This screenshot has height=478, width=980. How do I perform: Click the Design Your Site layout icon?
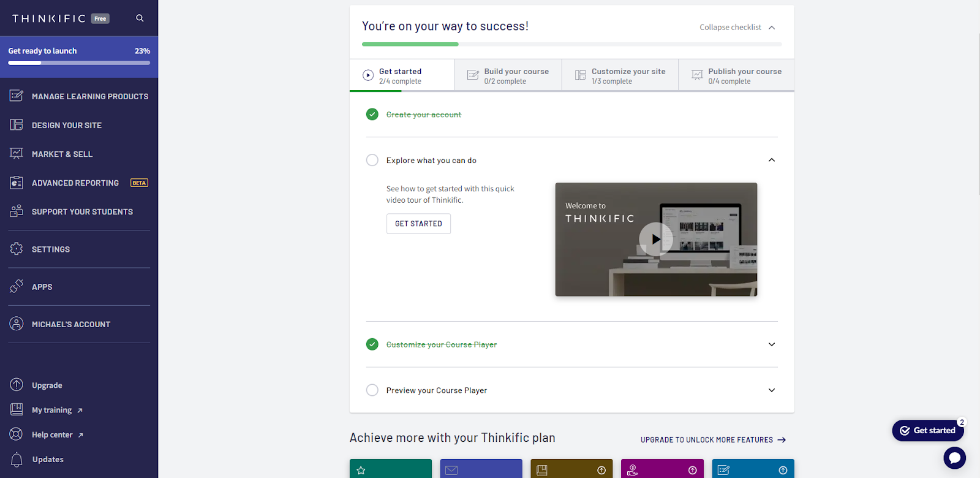[x=17, y=124]
